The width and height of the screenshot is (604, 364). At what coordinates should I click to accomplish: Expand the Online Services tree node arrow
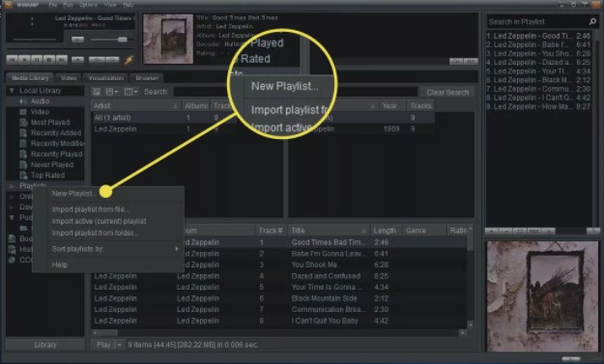tap(12, 197)
